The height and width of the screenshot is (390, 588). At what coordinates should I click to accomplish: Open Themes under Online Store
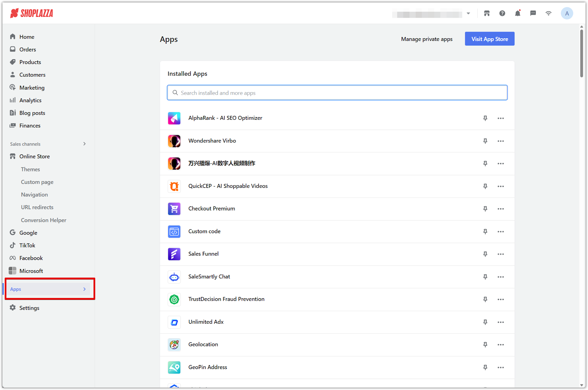31,169
